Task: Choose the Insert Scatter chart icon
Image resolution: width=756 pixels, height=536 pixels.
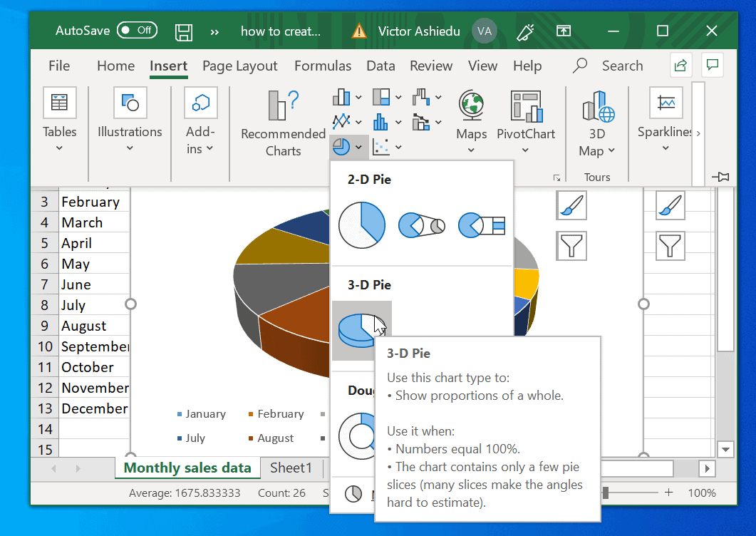Action: pos(380,147)
